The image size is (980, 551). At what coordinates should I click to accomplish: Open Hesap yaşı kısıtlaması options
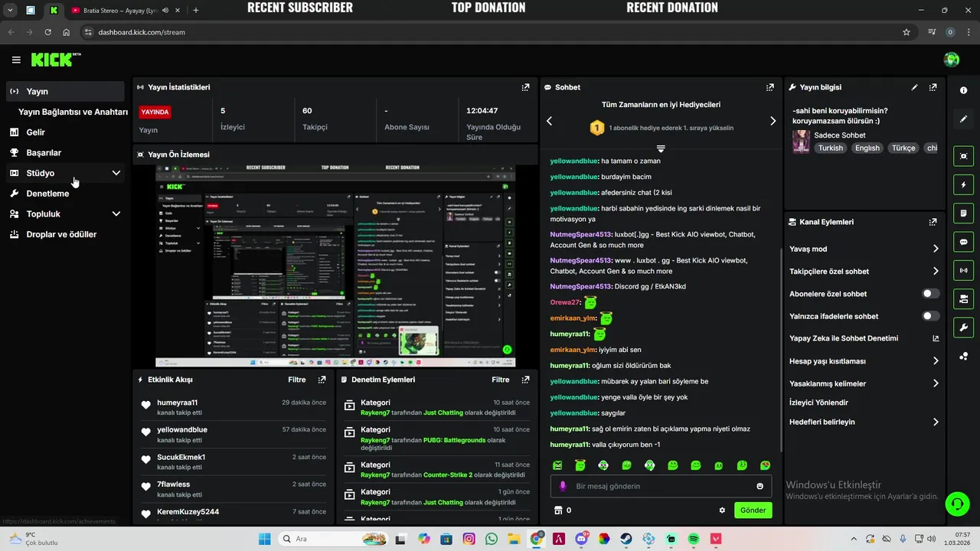coord(864,361)
